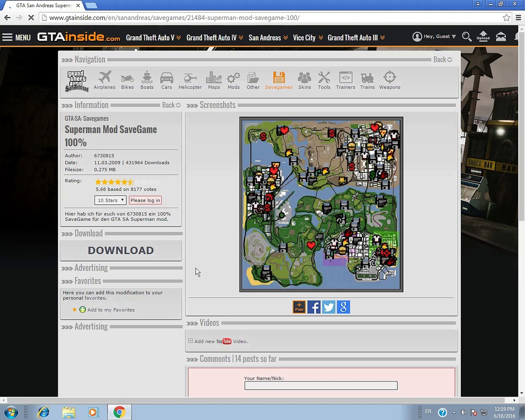Viewport: 525px width, 420px height.
Task: Open a new browser tab
Action: coord(91,5)
